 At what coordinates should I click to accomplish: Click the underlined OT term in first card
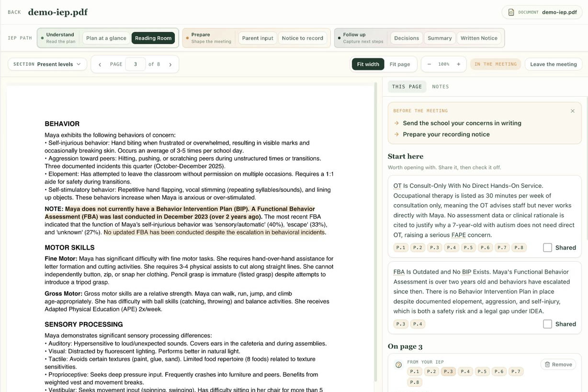(x=397, y=186)
